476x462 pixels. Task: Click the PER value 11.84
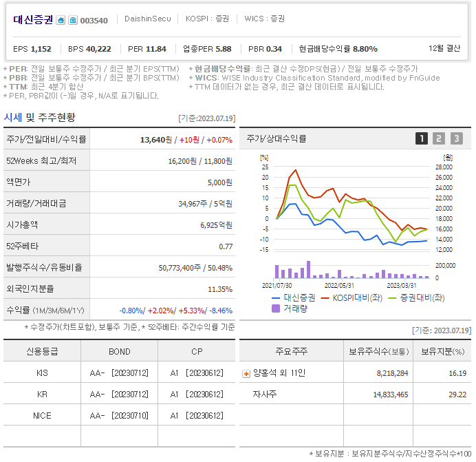[x=156, y=49]
